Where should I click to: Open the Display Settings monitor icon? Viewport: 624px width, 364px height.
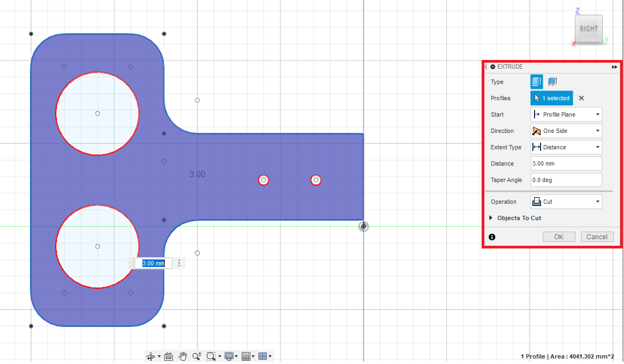pos(229,356)
